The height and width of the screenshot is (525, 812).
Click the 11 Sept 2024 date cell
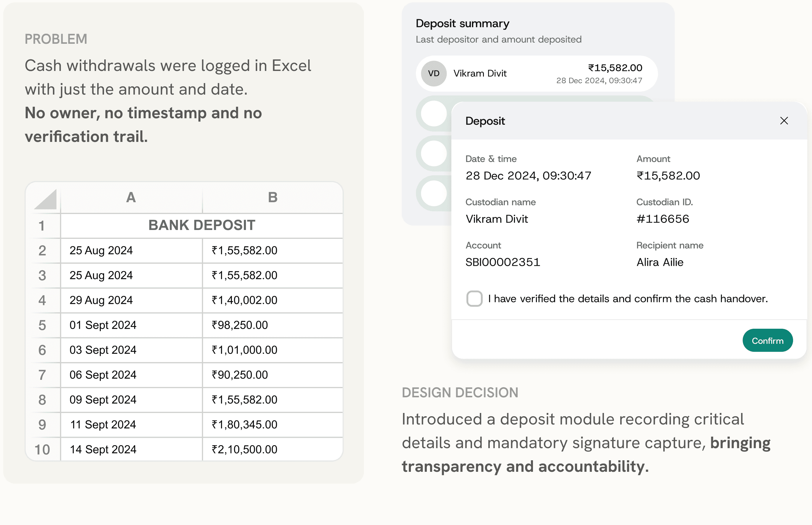click(103, 424)
